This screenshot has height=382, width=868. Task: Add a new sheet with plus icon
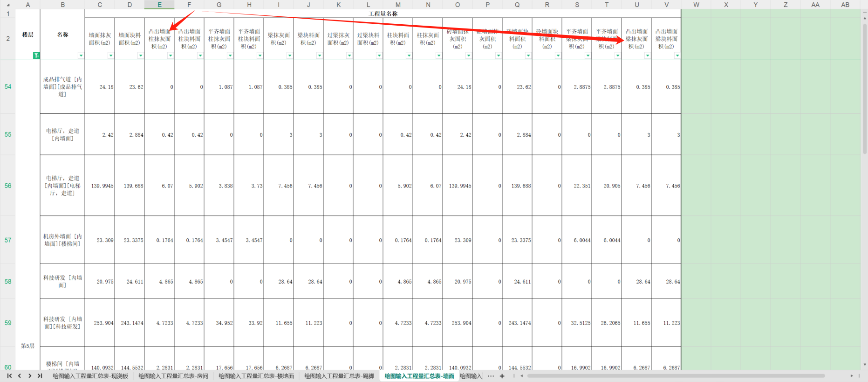pyautogui.click(x=502, y=376)
